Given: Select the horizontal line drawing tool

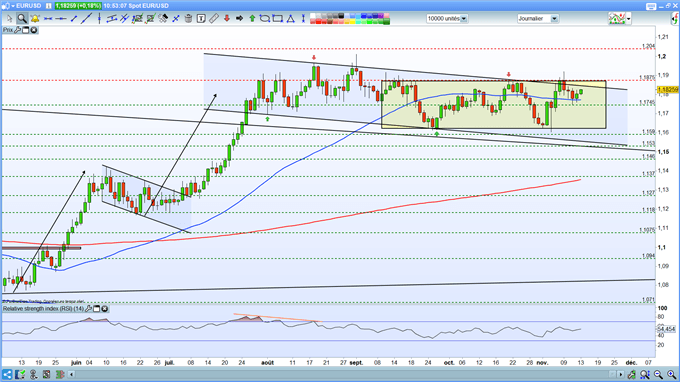Looking at the screenshot, I should [x=48, y=19].
